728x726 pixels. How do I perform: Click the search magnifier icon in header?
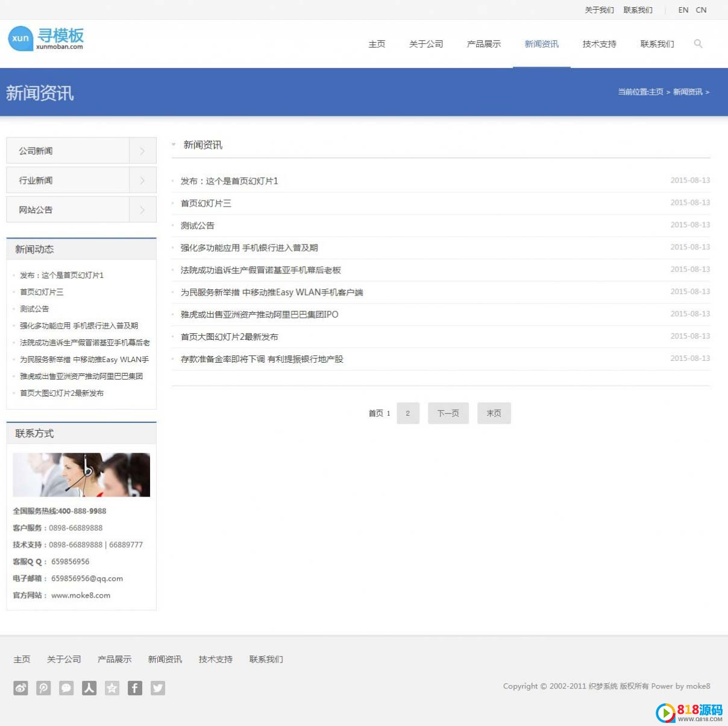point(698,43)
